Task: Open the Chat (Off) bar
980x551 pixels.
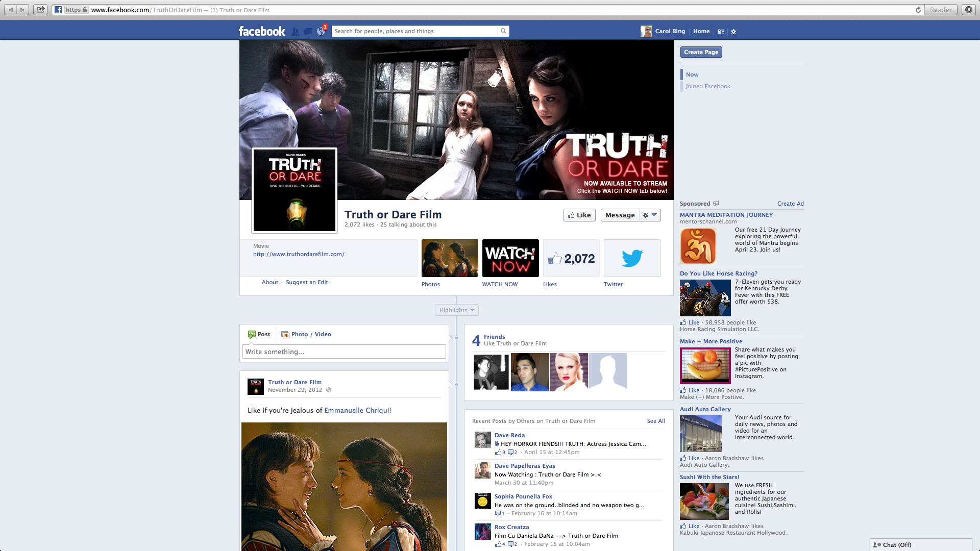Action: coord(921,545)
